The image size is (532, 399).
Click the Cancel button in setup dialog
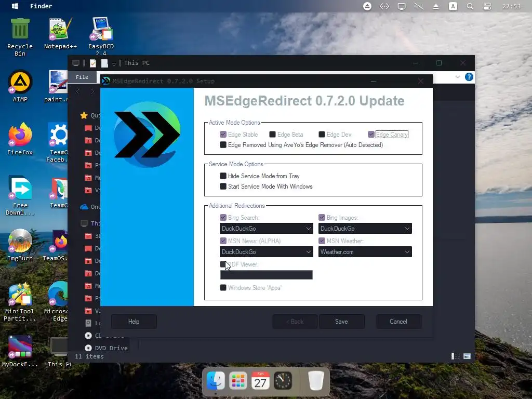[398, 321]
